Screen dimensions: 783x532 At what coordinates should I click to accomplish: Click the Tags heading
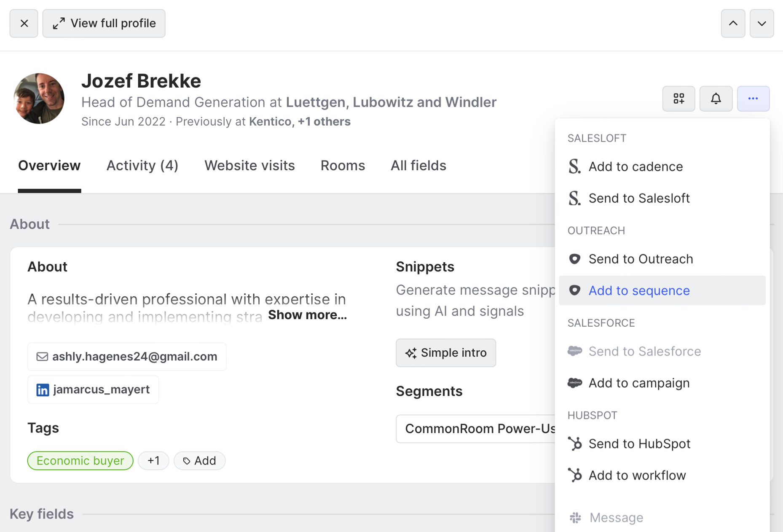43,428
